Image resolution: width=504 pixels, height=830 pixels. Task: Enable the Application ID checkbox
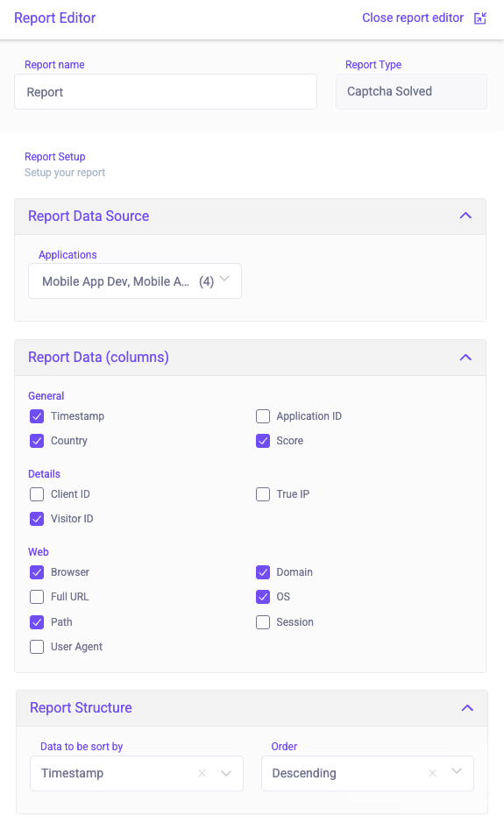point(263,416)
